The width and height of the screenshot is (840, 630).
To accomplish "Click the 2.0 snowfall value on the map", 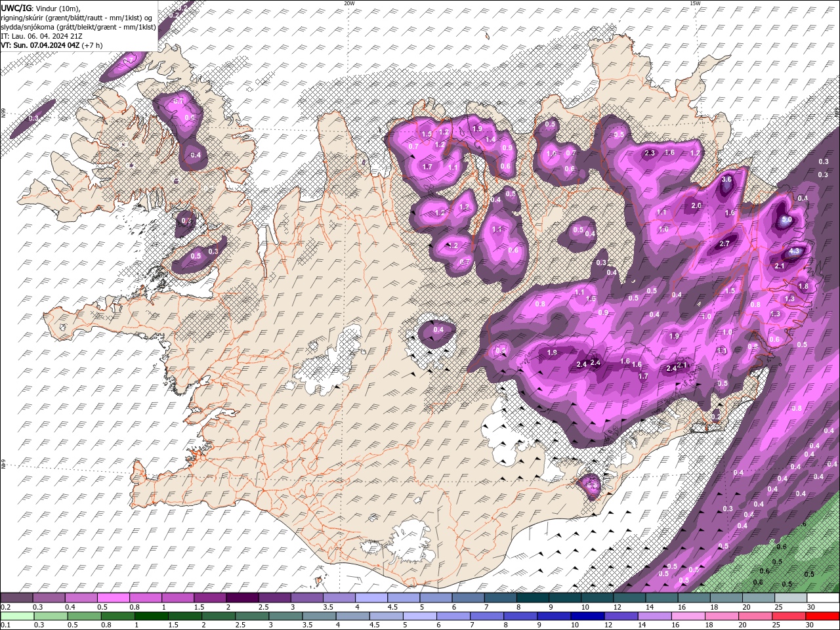I will [696, 205].
